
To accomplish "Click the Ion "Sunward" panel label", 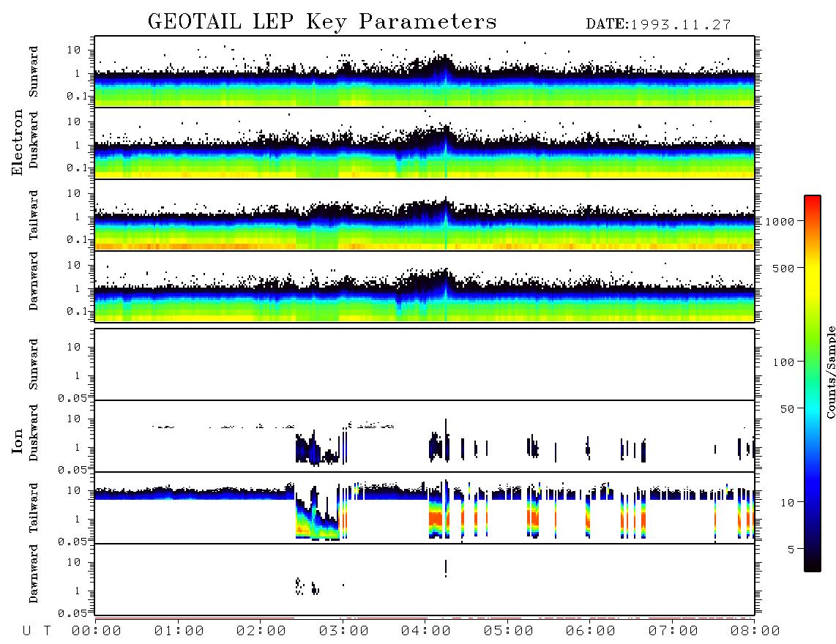I will point(34,364).
